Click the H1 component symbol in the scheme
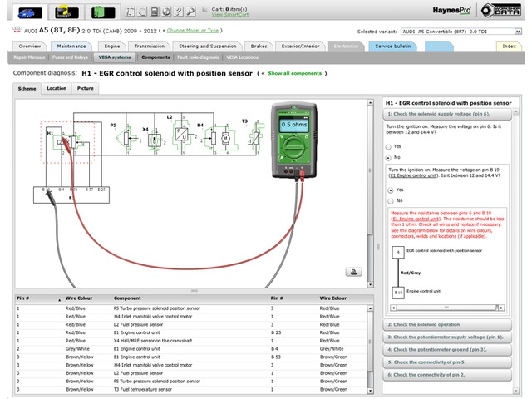The height and width of the screenshot is (399, 532). click(68, 141)
